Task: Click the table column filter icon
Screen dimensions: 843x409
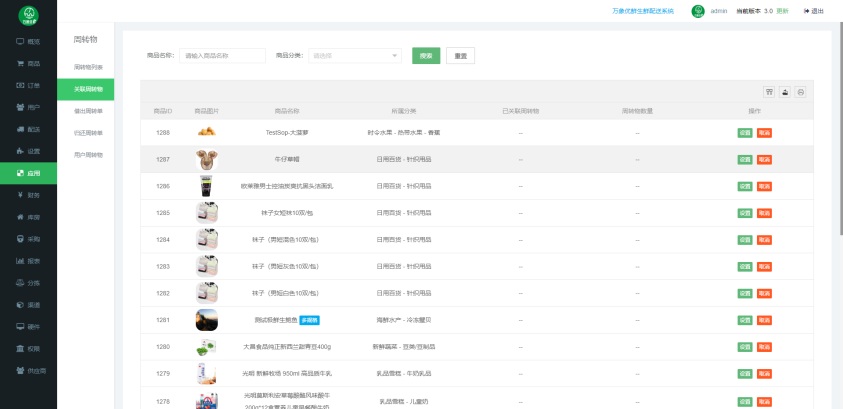Action: click(x=769, y=92)
